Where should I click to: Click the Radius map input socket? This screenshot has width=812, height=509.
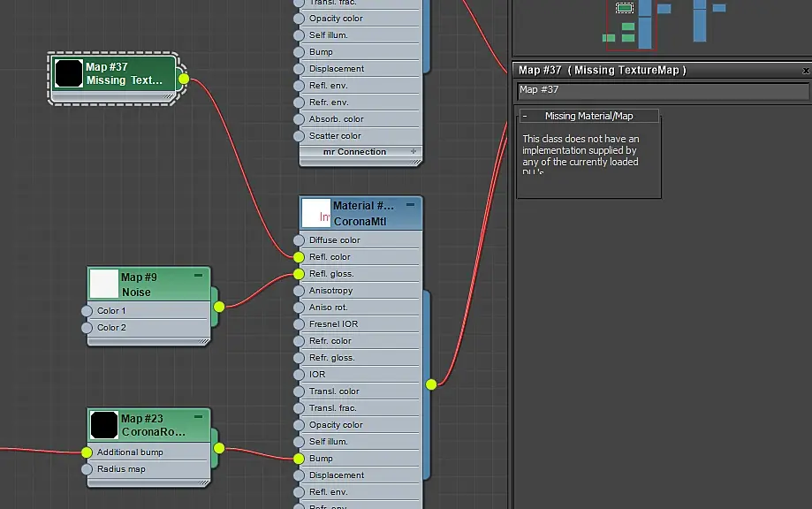[87, 469]
